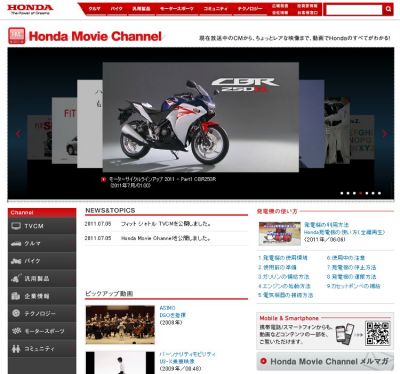Open TVCM channel in sidebar
The image size is (400, 374).
[x=42, y=226]
